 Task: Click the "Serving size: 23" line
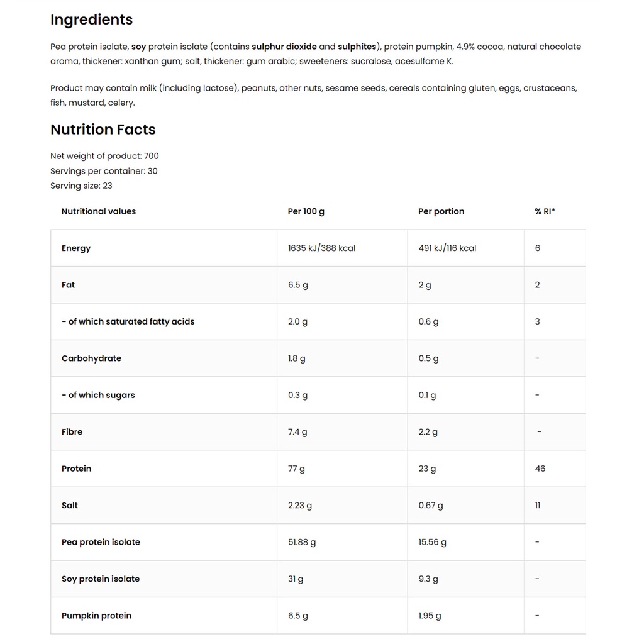(81, 186)
